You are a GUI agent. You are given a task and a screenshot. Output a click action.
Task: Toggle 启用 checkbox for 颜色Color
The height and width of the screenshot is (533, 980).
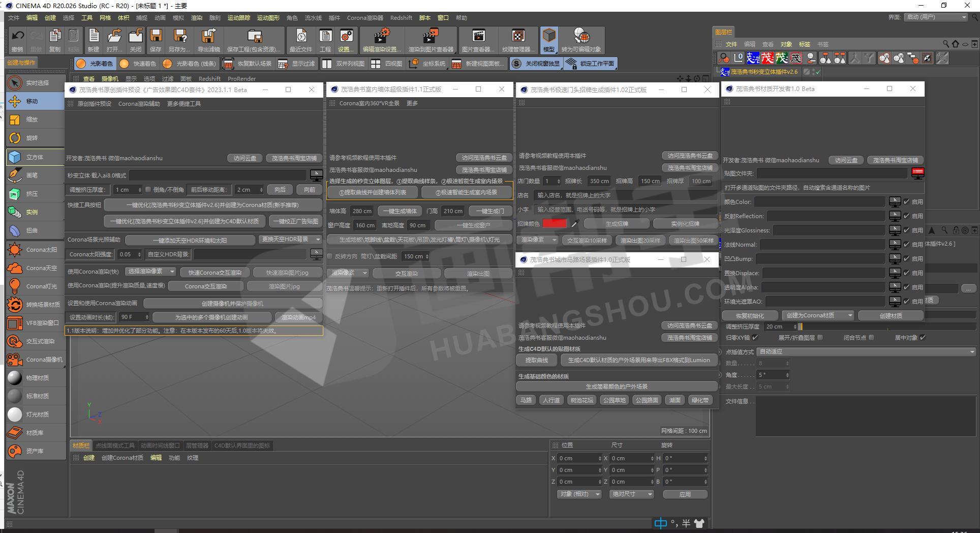906,202
